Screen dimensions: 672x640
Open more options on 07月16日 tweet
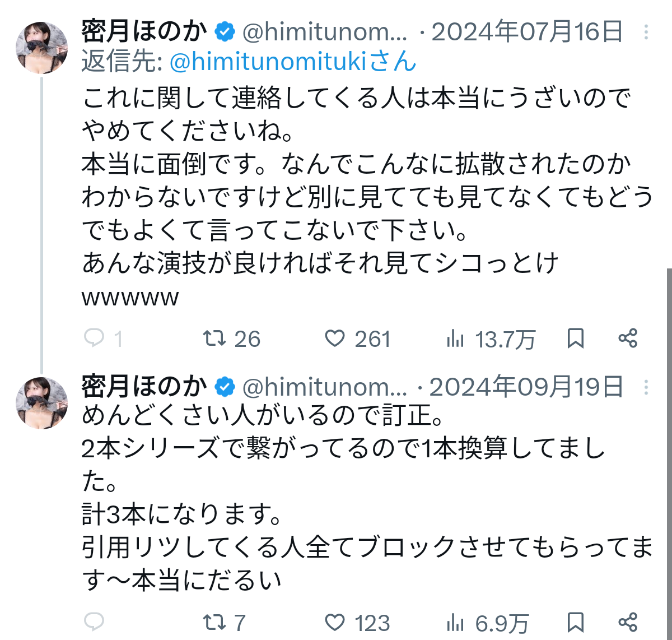click(646, 32)
